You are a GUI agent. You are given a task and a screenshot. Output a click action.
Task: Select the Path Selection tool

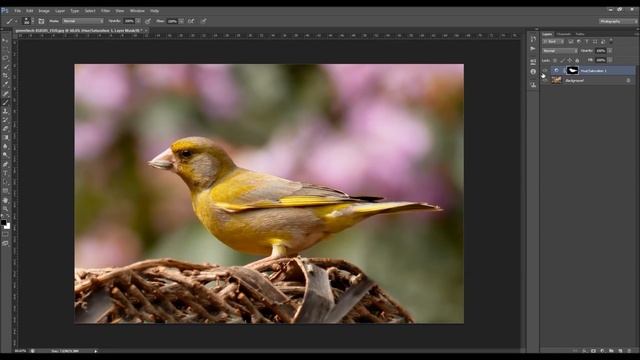pos(5,182)
